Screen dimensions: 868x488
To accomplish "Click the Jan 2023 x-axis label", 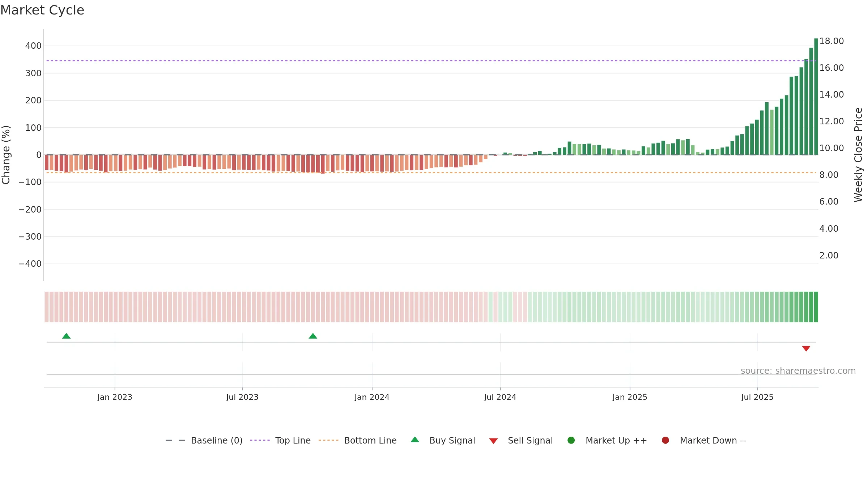I will 115,397.
